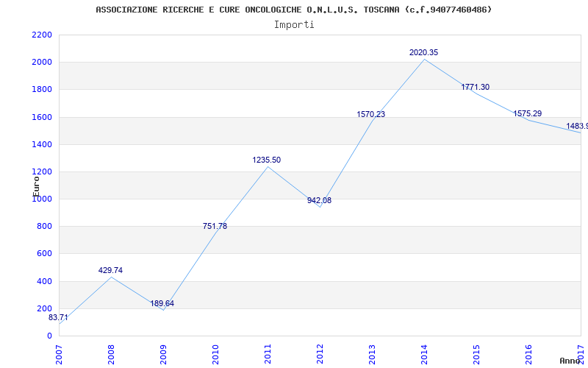Click the 1575.29 data label
588x368 pixels.
coord(527,114)
